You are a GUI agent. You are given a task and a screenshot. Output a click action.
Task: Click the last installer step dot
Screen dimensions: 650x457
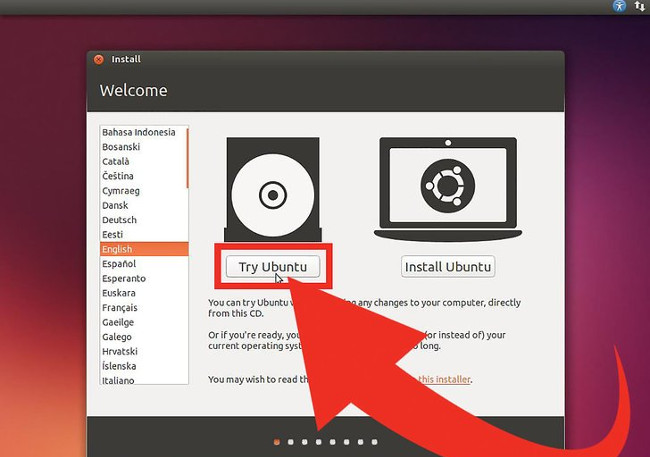click(374, 442)
